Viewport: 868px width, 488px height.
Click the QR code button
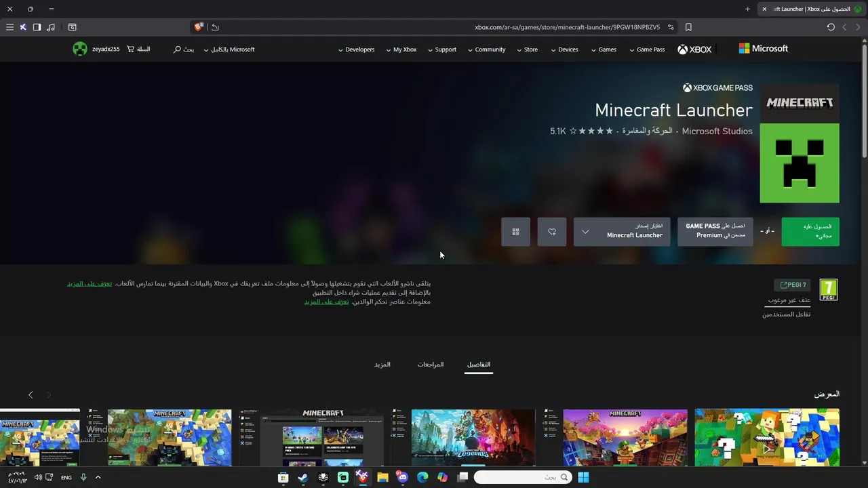(516, 232)
